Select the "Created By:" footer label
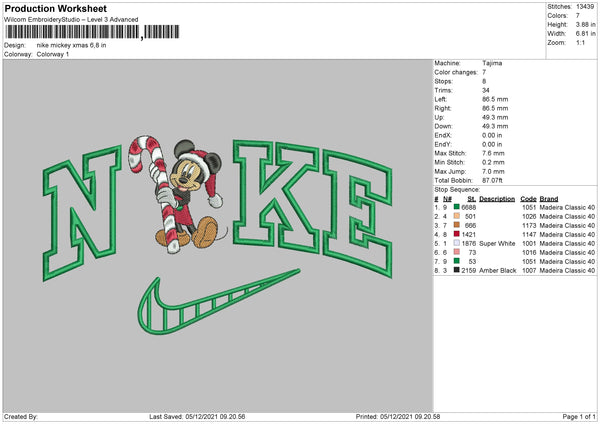This screenshot has width=600, height=424. 21,416
